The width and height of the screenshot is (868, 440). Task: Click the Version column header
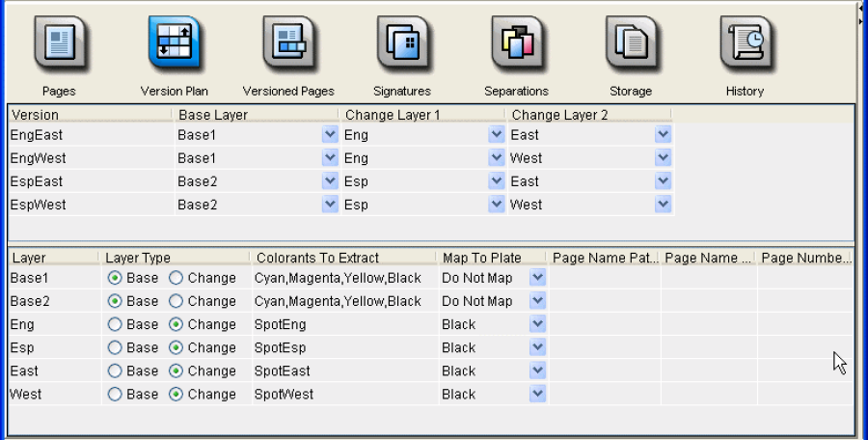click(x=89, y=115)
